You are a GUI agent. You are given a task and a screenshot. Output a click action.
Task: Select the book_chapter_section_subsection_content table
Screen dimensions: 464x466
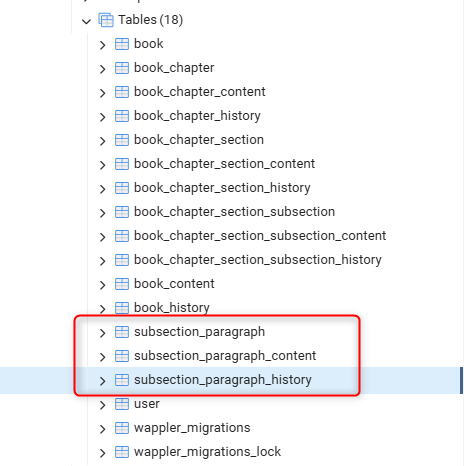pos(260,236)
